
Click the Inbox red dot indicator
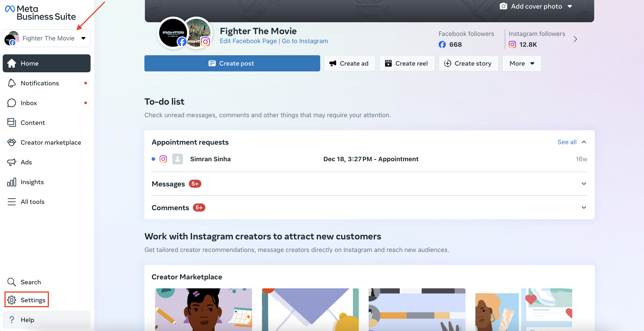point(85,103)
